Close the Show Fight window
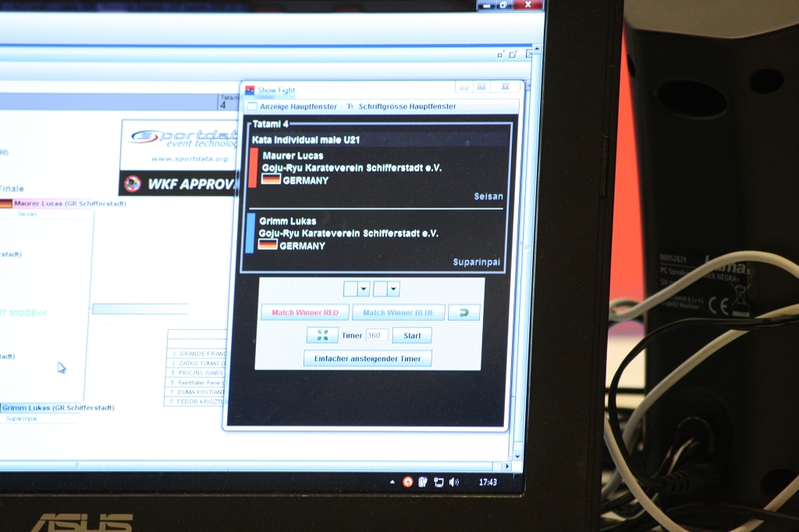Image resolution: width=799 pixels, height=532 pixels. click(505, 87)
